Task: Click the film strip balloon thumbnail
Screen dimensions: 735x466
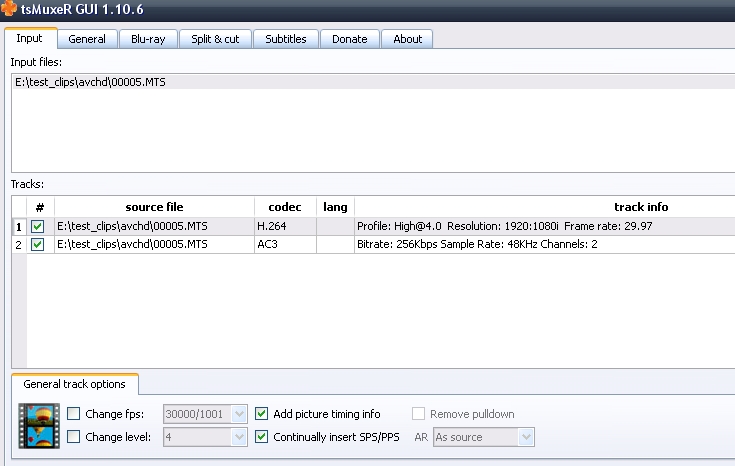Action: click(x=39, y=426)
